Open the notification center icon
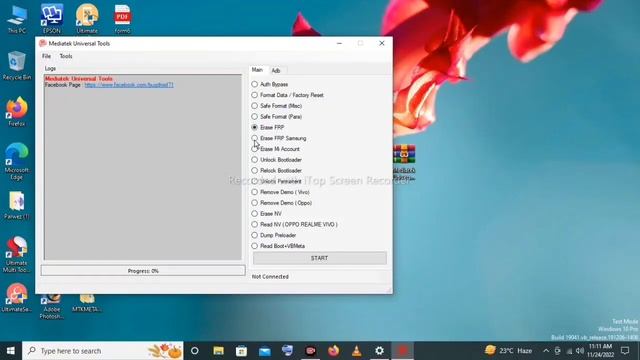 [x=625, y=351]
